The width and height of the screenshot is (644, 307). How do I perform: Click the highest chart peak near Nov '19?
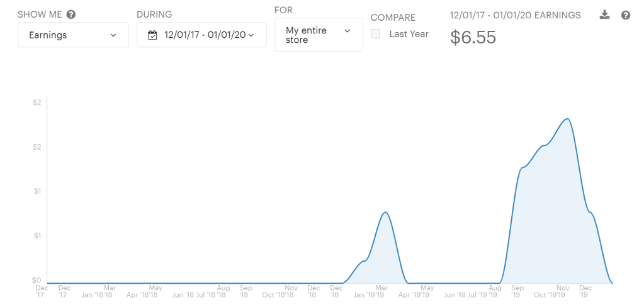(568, 119)
